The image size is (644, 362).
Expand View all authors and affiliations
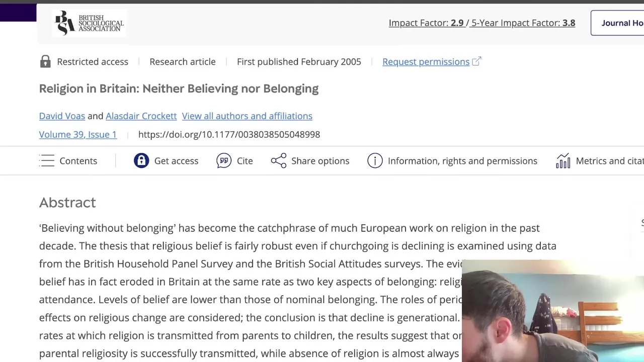click(247, 116)
